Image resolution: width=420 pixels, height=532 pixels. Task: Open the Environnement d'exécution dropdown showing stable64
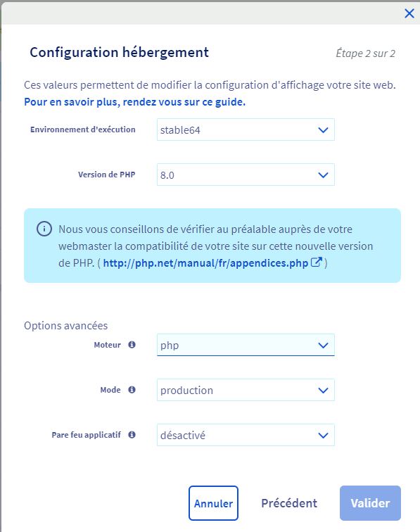(x=246, y=129)
